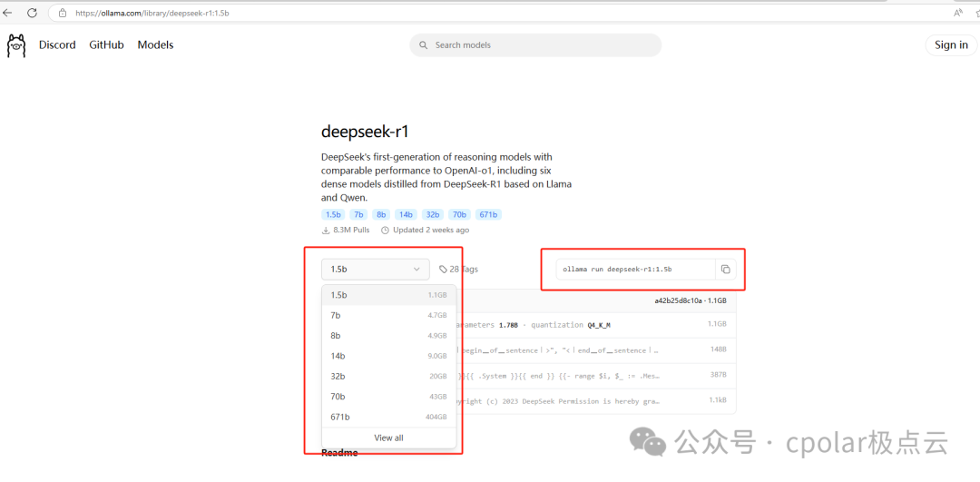Choose 32b 20GB option
Screen dimensions: 980x482
click(x=388, y=377)
